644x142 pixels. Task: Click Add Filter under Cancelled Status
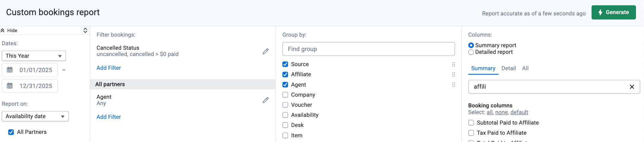click(x=109, y=68)
